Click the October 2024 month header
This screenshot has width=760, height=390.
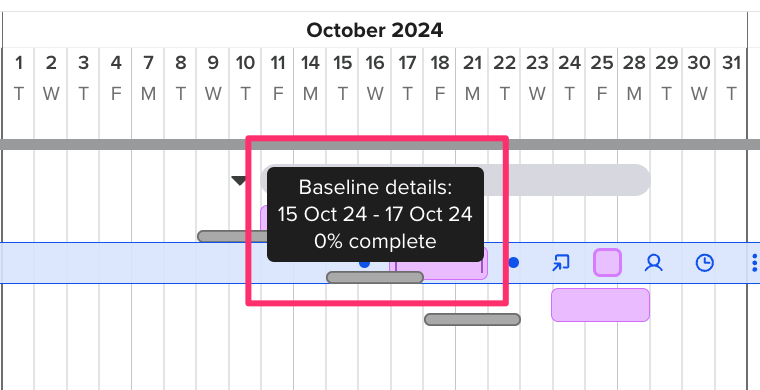click(375, 30)
